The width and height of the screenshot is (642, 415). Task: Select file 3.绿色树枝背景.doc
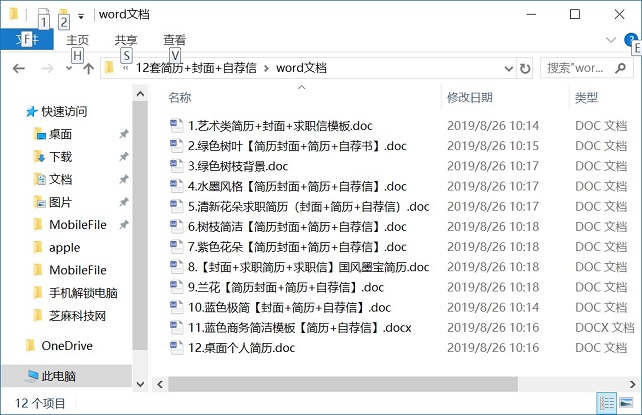[x=238, y=166]
